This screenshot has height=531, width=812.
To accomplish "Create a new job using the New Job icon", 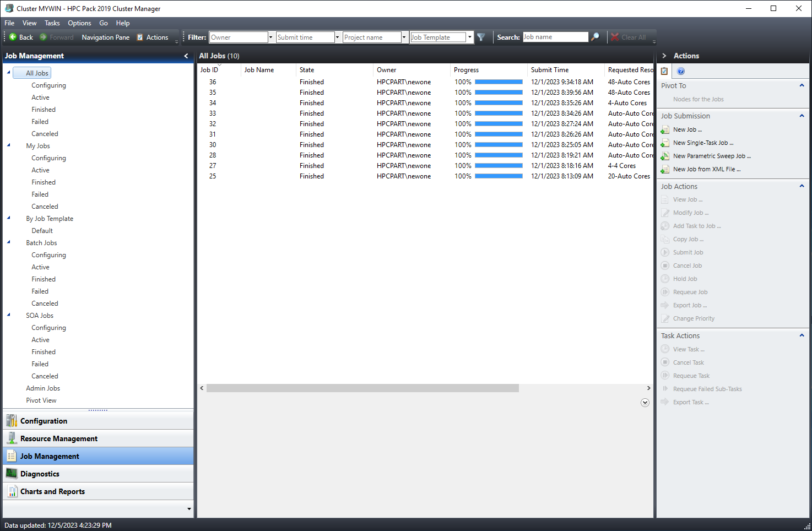I will (665, 129).
